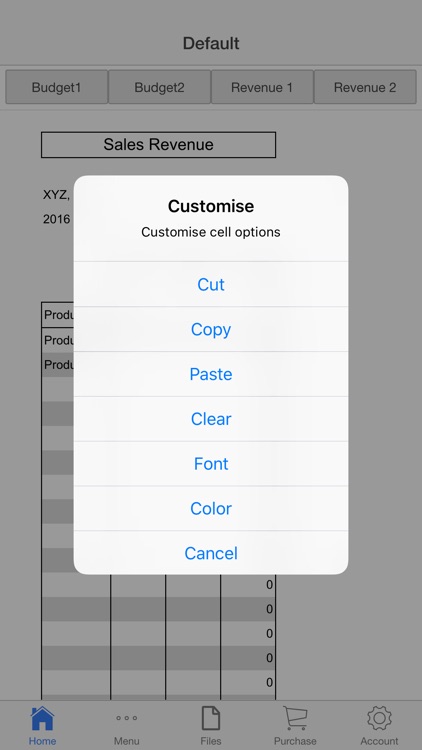Switch to the Revenue 1 sheet tab
This screenshot has height=750, width=422.
(262, 87)
